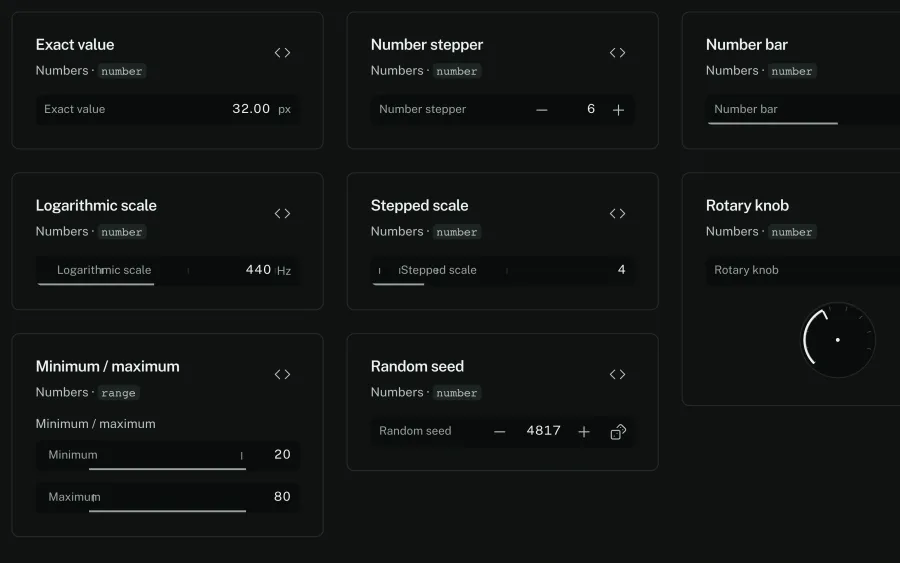Click the Maximum slider track
This screenshot has width=900, height=563.
tap(167, 497)
